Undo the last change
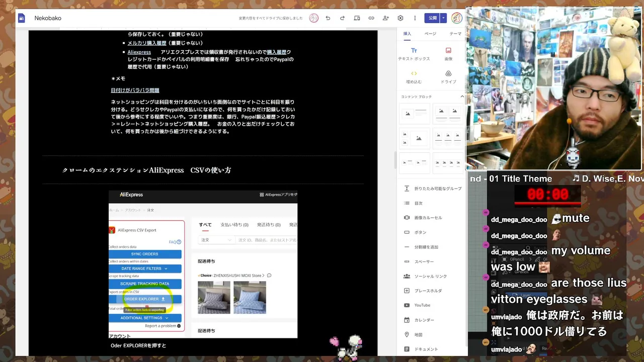644x362 pixels. (x=328, y=18)
